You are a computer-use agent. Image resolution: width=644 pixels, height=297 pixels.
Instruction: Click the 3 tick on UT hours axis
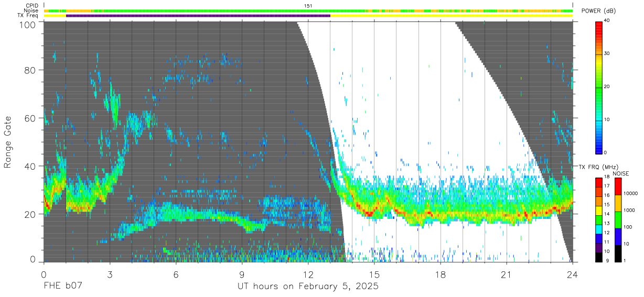[110, 274]
